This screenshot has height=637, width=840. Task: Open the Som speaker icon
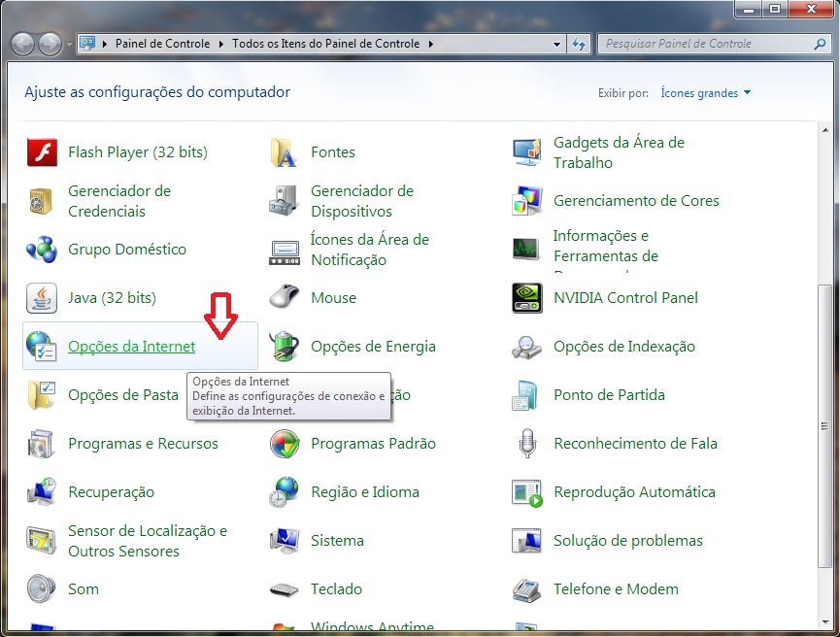(x=41, y=589)
